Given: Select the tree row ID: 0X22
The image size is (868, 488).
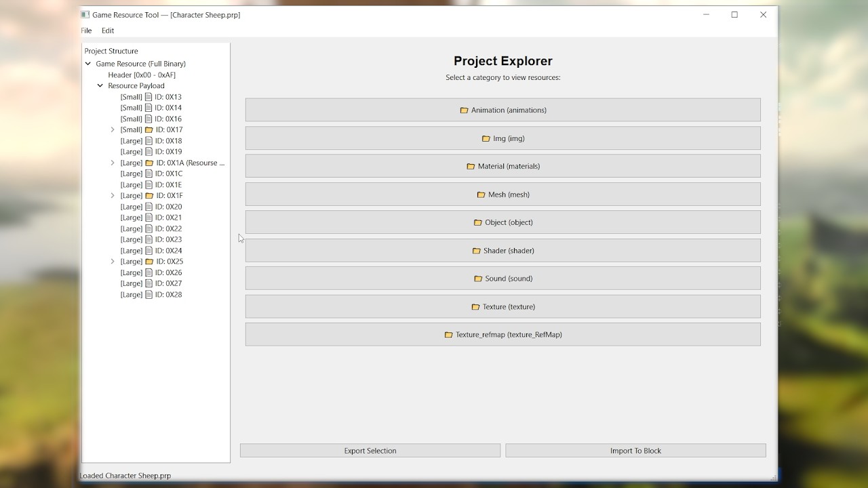Looking at the screenshot, I should pos(151,228).
